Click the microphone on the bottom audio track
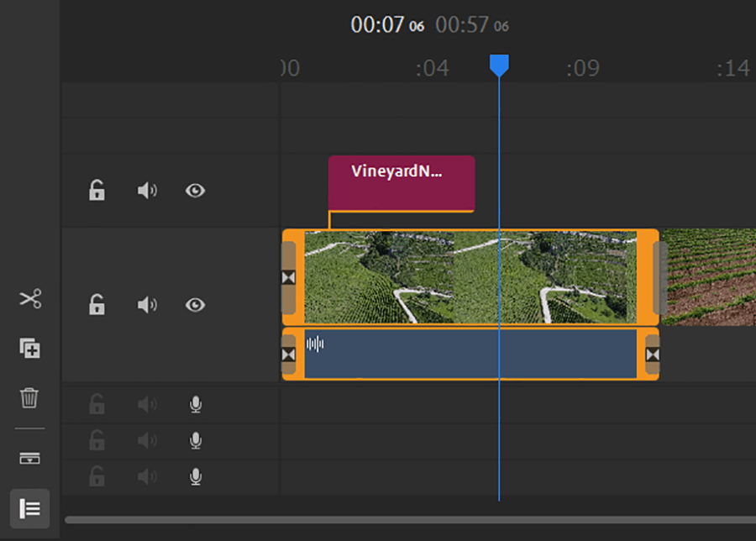756x541 pixels. point(196,477)
